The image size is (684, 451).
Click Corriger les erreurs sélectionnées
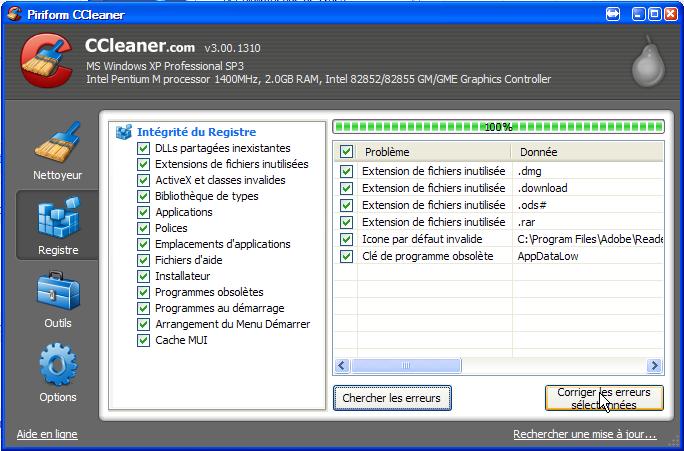click(x=604, y=398)
